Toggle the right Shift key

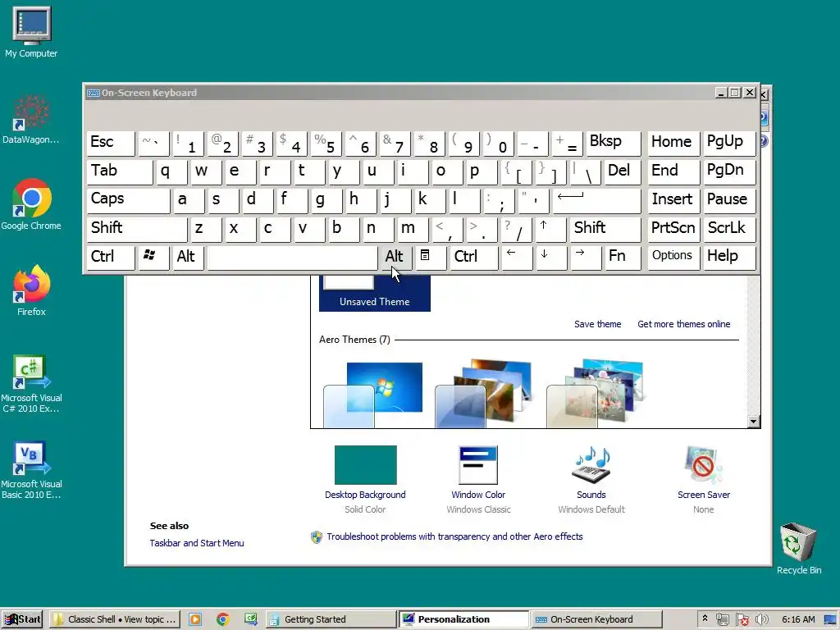tap(605, 229)
